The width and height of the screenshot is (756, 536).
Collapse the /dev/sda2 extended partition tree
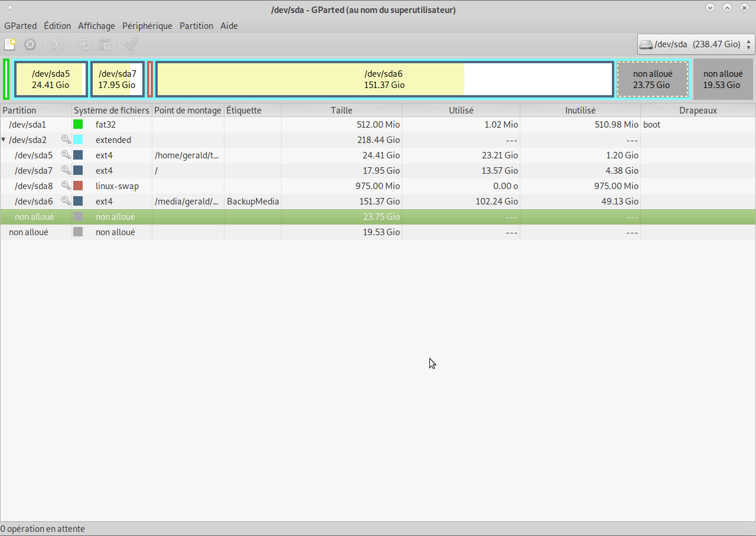point(4,140)
